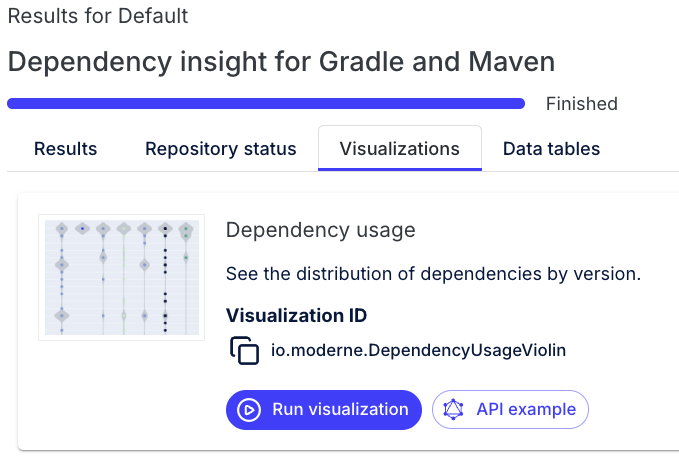This screenshot has width=679, height=467.
Task: Click the Visualization ID label
Action: pos(296,316)
